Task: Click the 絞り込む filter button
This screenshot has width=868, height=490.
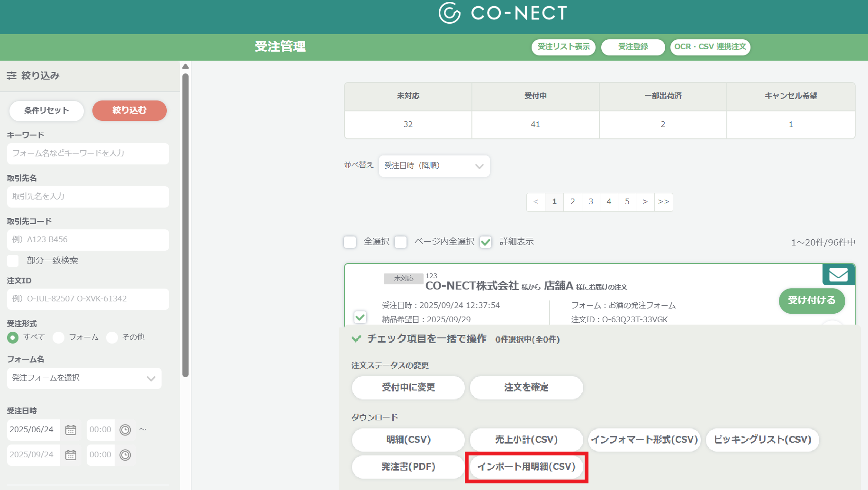Action: coord(129,110)
